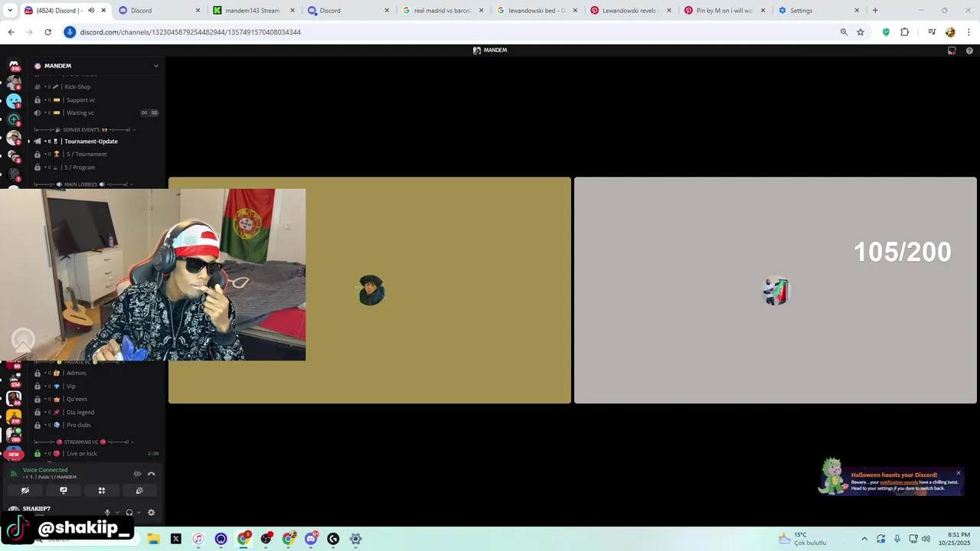Open the Tournament-Update channel
The image size is (980, 551).
coord(96,141)
